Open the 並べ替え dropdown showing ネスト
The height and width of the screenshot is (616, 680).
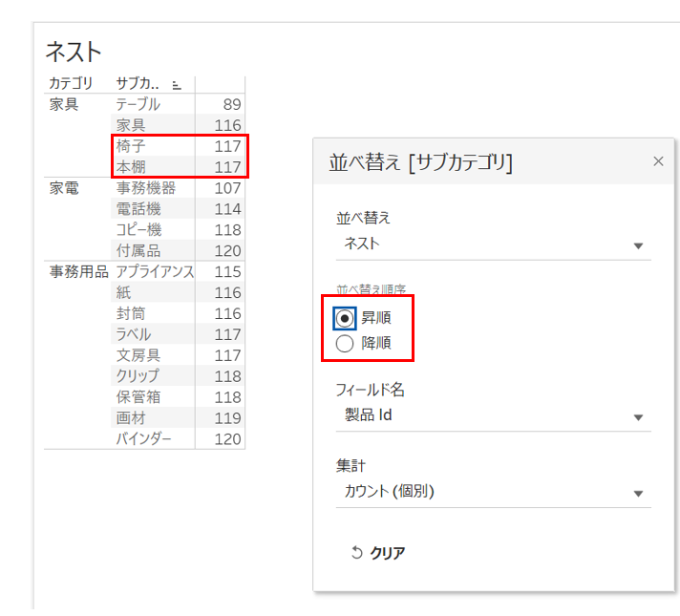(x=493, y=244)
